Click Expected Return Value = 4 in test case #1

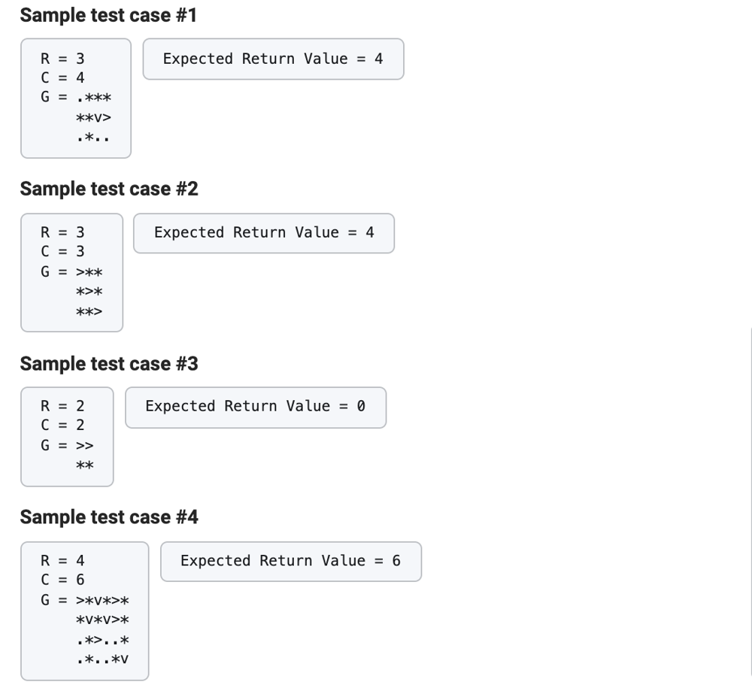[x=274, y=59]
